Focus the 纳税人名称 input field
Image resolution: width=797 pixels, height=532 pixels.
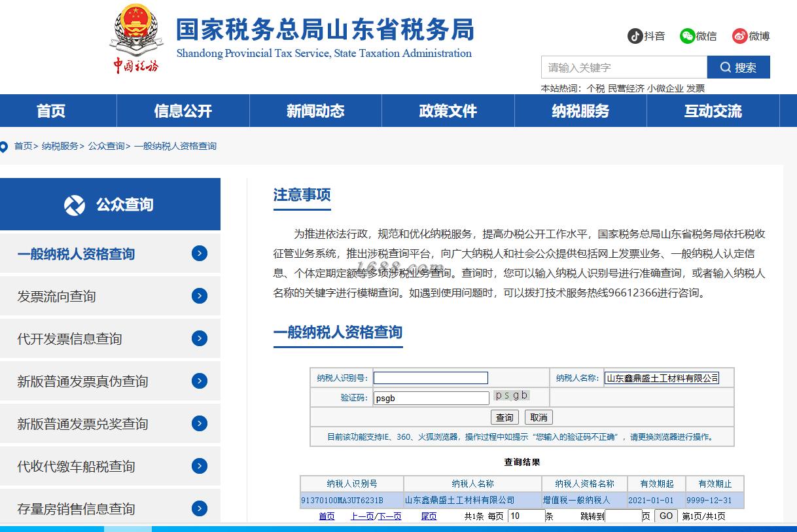(x=662, y=378)
